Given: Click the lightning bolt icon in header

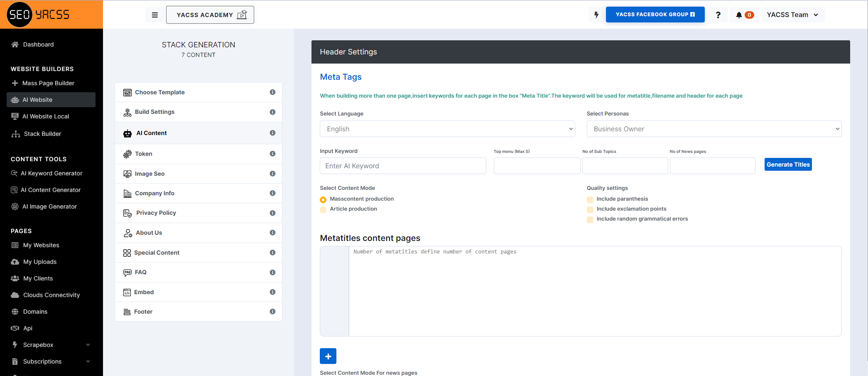Looking at the screenshot, I should 596,15.
